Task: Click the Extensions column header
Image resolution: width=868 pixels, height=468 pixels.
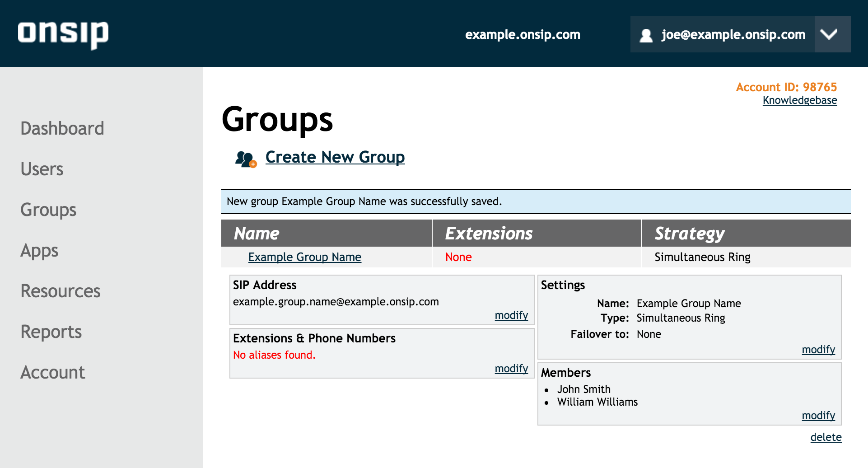Action: 537,234
